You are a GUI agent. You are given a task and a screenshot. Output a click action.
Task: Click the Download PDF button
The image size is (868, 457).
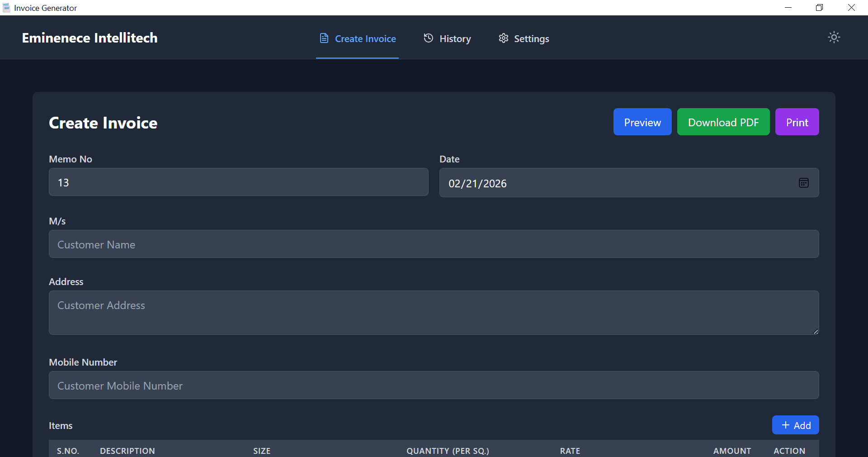click(x=723, y=122)
